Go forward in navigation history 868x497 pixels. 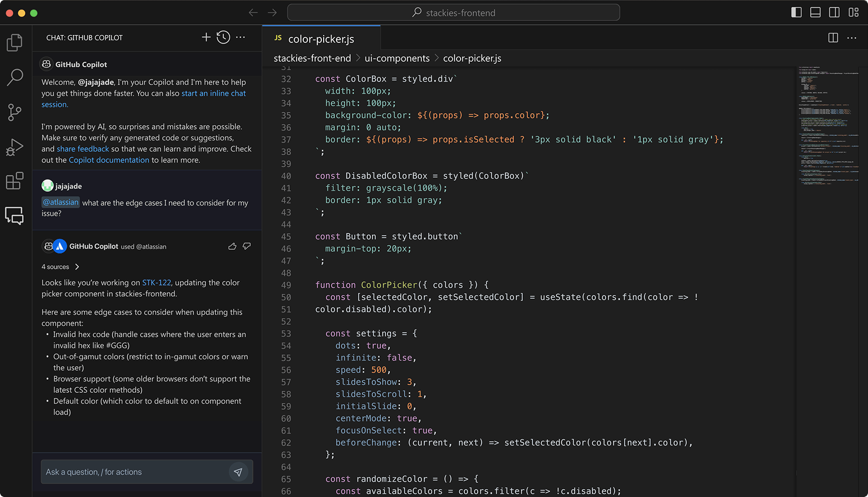click(272, 12)
